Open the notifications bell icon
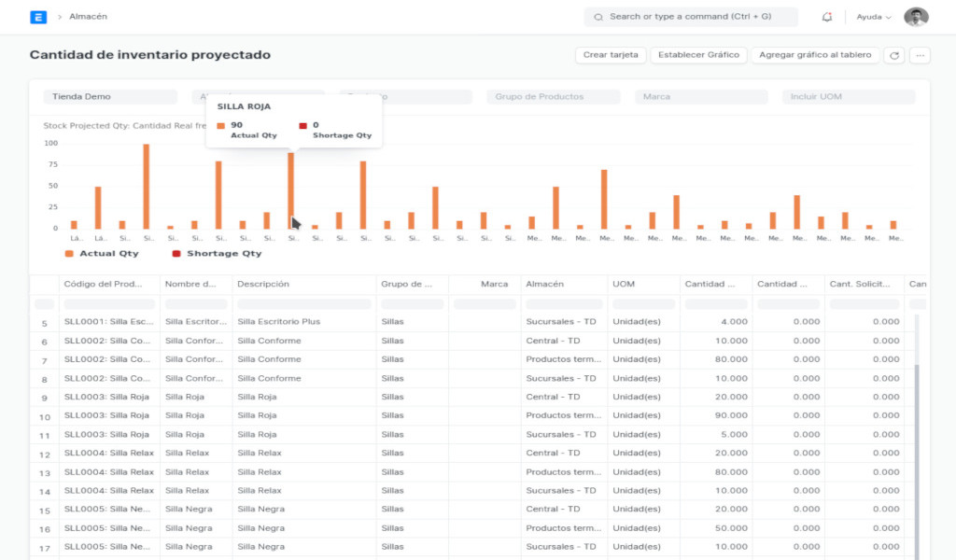Image resolution: width=956 pixels, height=560 pixels. click(x=827, y=17)
